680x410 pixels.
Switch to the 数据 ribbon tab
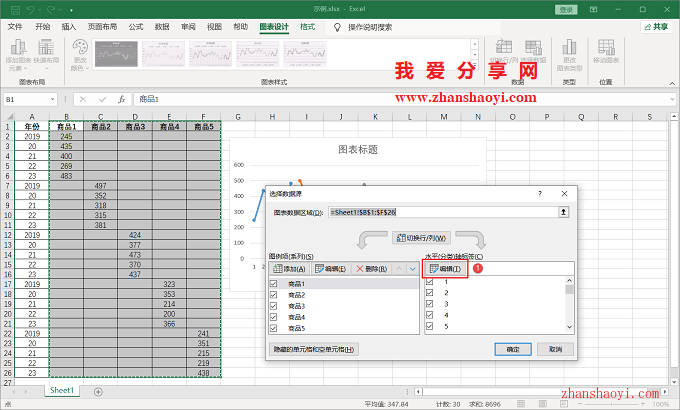pos(162,27)
